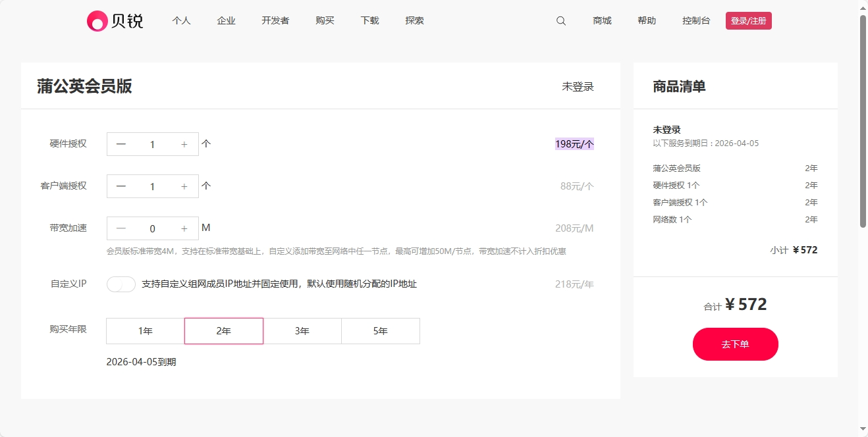Click the highlighted 198元/个 price

point(574,144)
